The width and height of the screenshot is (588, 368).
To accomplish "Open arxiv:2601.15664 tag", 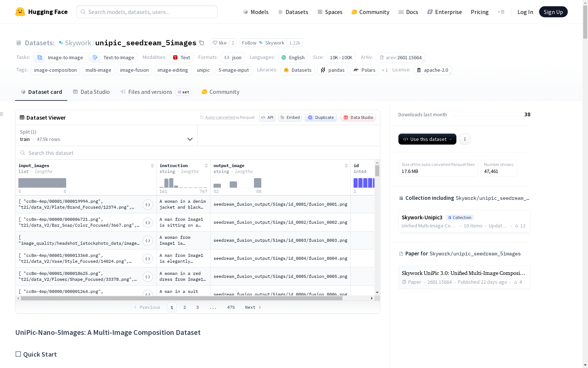I will [x=401, y=57].
